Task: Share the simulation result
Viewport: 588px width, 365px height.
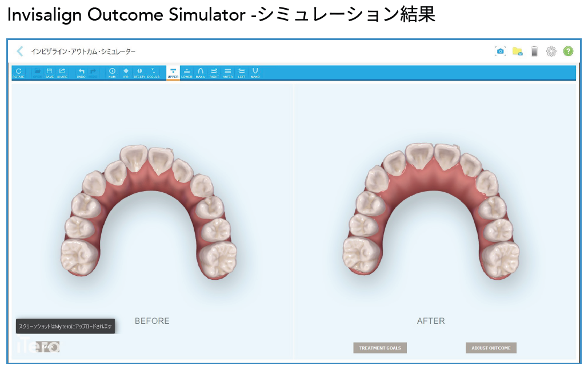Action: (x=62, y=73)
